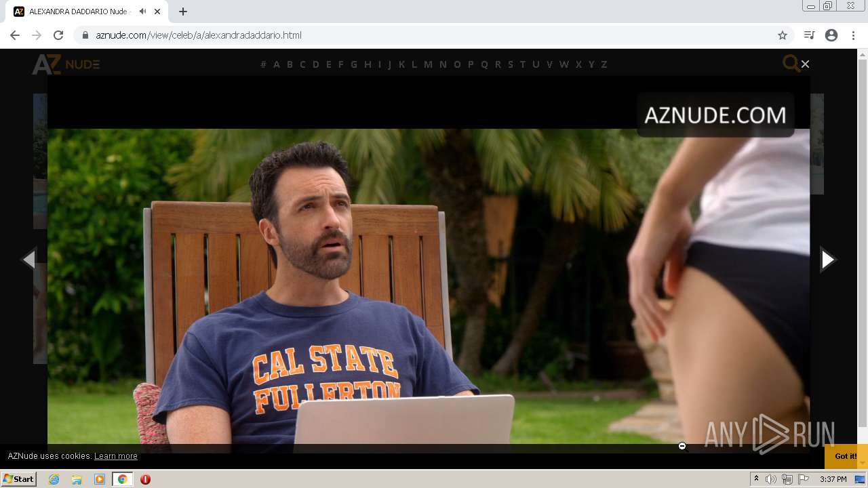
Task: Open the Chrome profile icon
Action: 831,35
